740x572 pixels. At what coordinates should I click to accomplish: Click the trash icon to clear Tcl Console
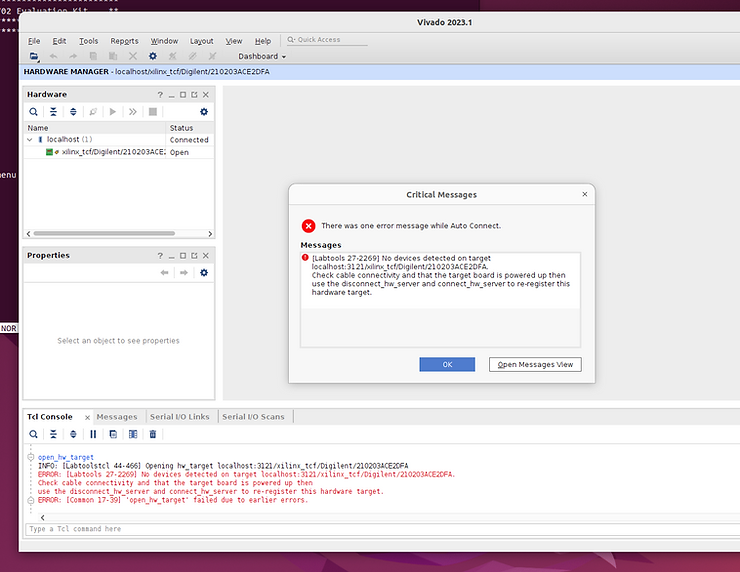coord(153,434)
